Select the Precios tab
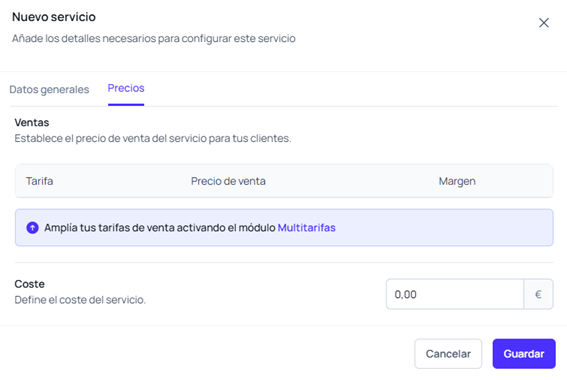 126,88
